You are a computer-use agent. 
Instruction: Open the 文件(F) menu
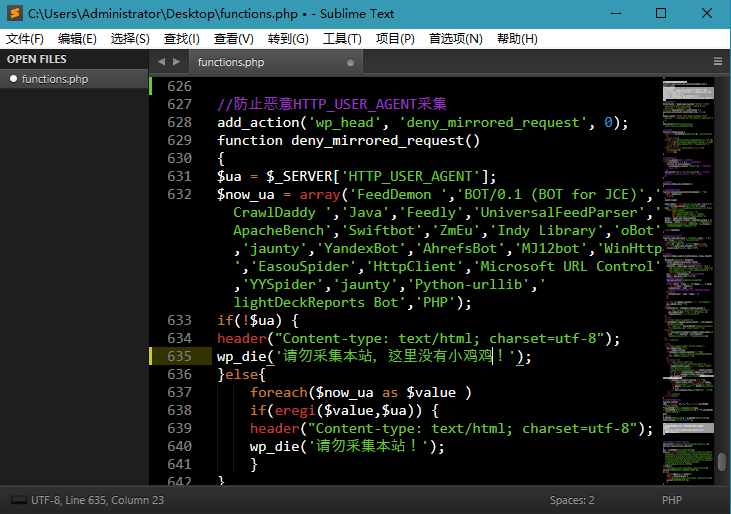[x=25, y=39]
